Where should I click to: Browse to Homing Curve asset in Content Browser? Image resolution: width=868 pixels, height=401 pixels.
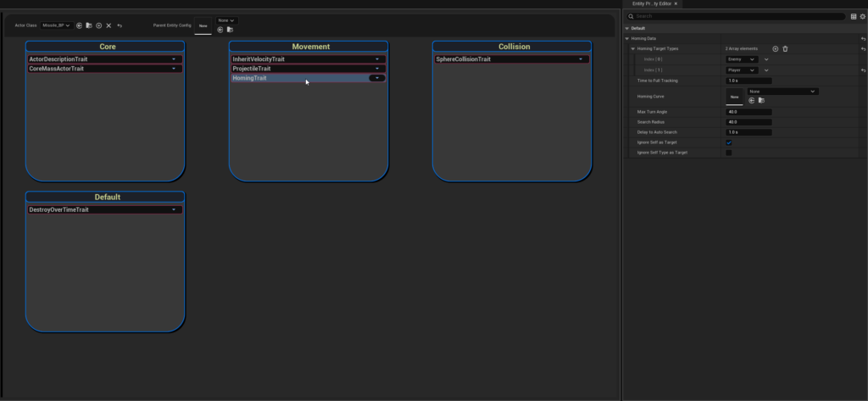pyautogui.click(x=760, y=100)
